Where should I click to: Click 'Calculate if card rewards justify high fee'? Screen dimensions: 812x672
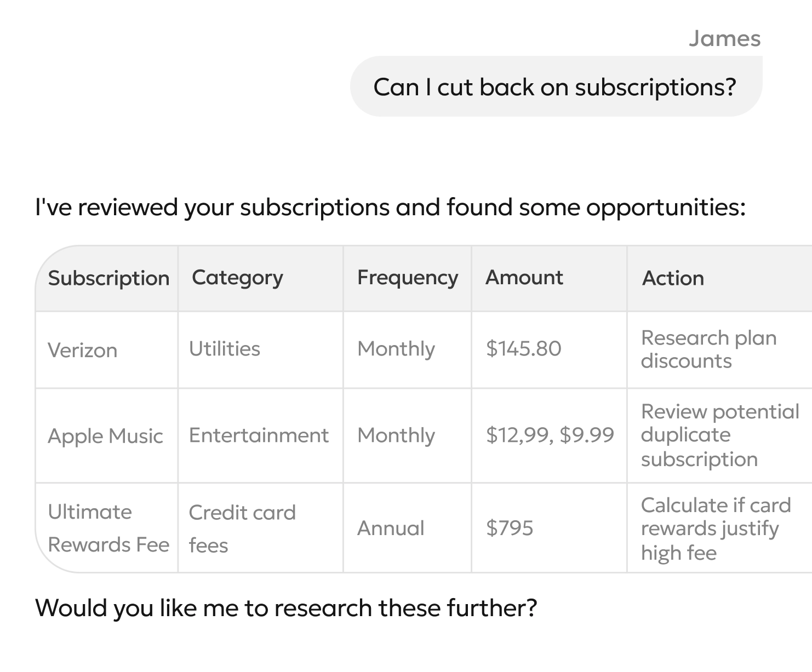pos(715,529)
